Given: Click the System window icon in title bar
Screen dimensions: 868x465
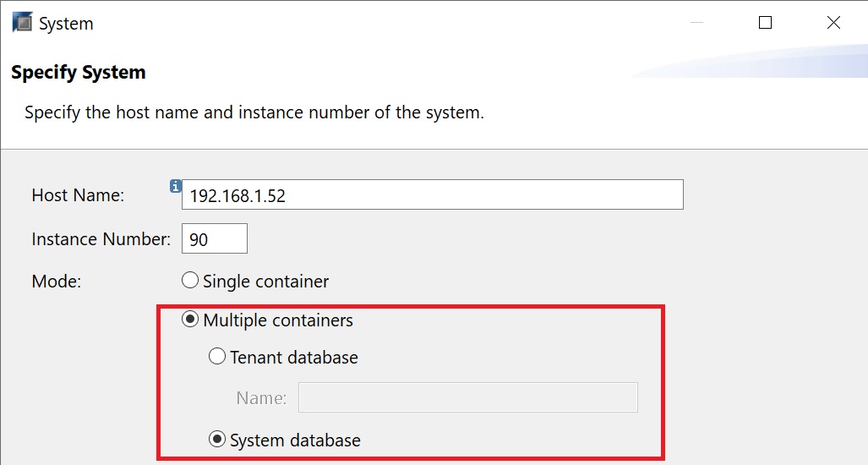Looking at the screenshot, I should click(x=22, y=23).
